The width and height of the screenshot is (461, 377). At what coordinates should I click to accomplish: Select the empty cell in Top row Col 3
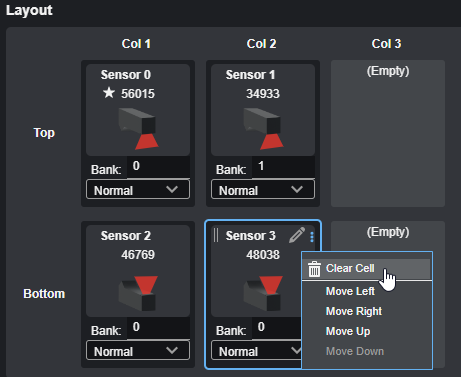tap(388, 133)
